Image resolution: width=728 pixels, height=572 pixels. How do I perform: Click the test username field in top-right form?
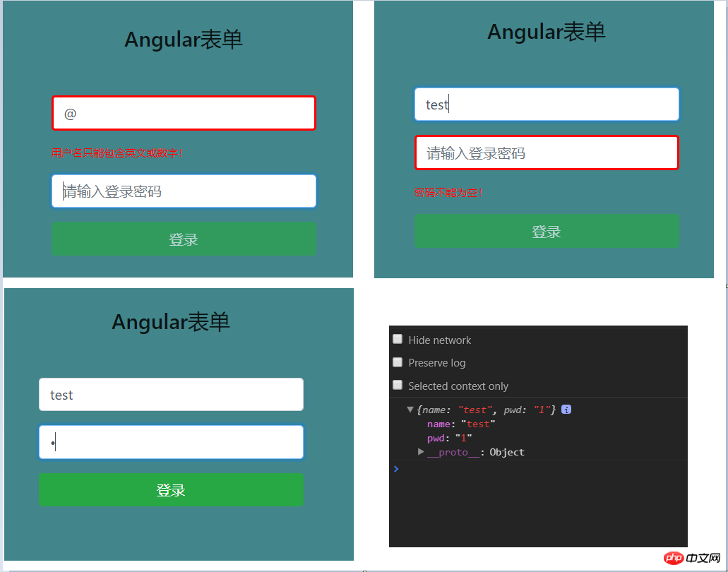click(546, 104)
